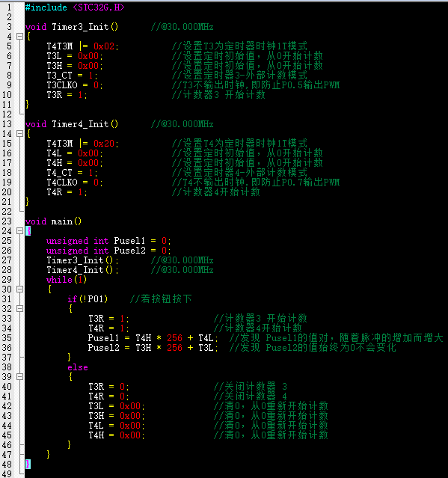Click line number 49 in the gutter
The height and width of the screenshot is (478, 448).
click(x=7, y=474)
